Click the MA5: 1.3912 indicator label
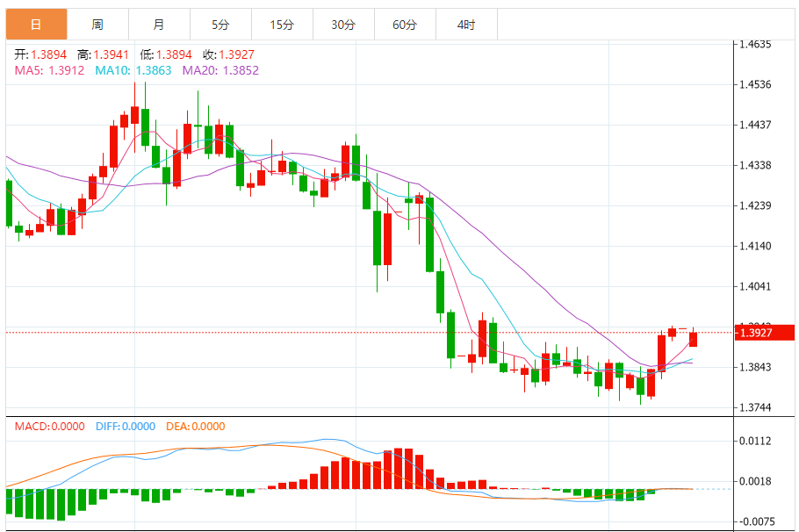This screenshot has width=799, height=532. click(49, 70)
